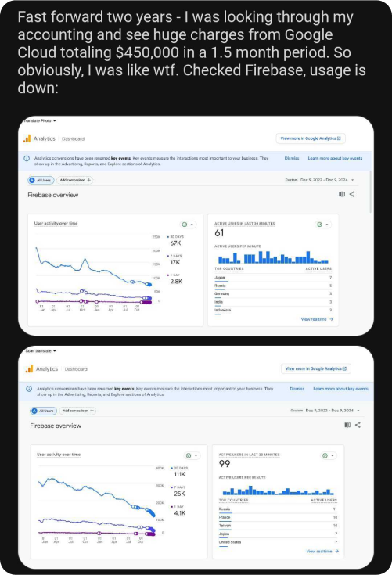Click info icon in bottom key events banner

pos(29,389)
